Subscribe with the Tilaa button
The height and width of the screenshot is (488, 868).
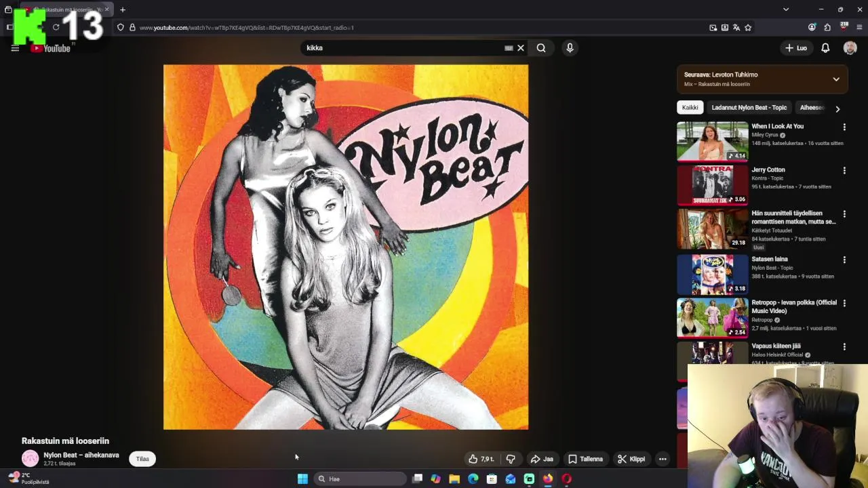pyautogui.click(x=142, y=459)
